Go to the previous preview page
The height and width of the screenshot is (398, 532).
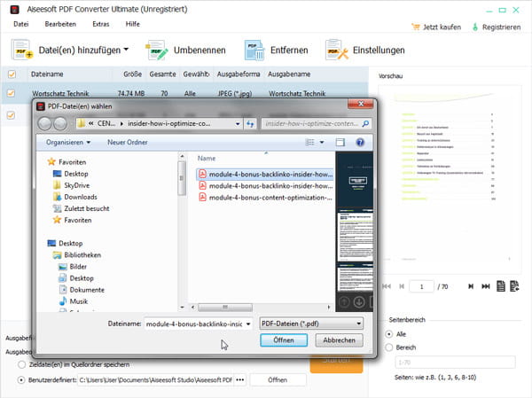coord(402,286)
